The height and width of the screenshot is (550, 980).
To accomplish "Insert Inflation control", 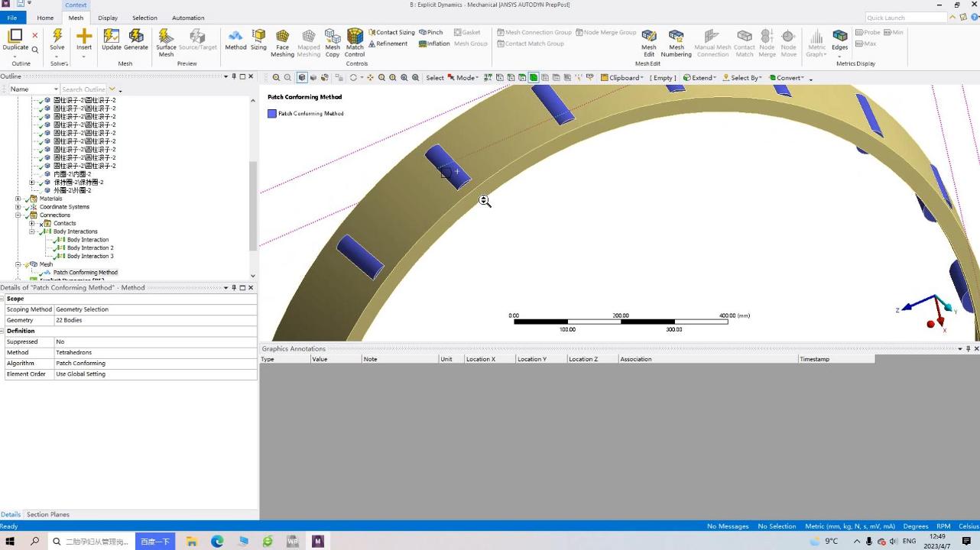I will (x=434, y=44).
